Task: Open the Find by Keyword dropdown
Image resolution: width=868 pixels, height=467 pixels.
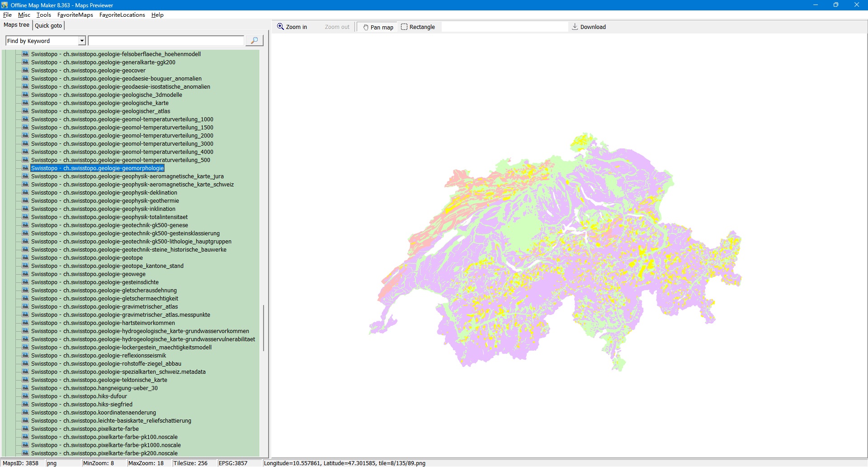Action: coord(82,41)
